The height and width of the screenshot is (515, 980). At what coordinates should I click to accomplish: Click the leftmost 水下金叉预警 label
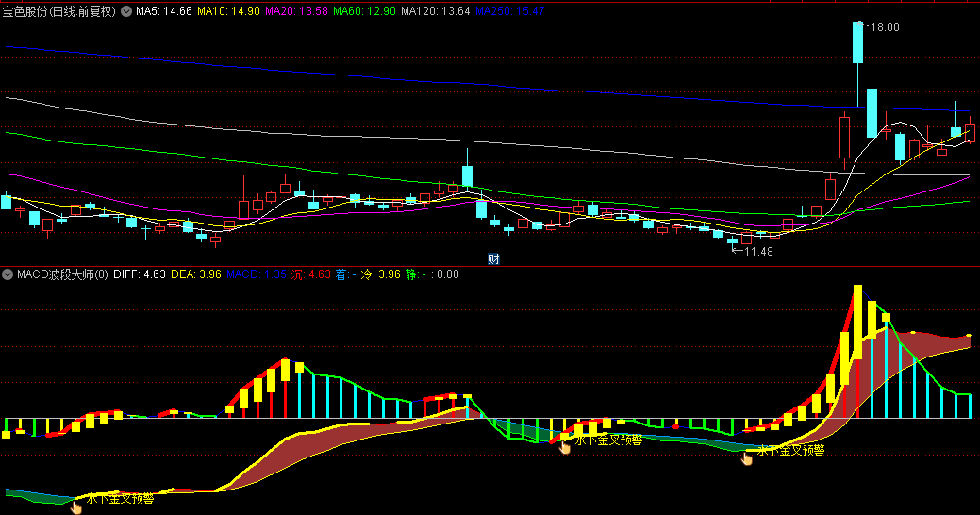pyautogui.click(x=120, y=499)
